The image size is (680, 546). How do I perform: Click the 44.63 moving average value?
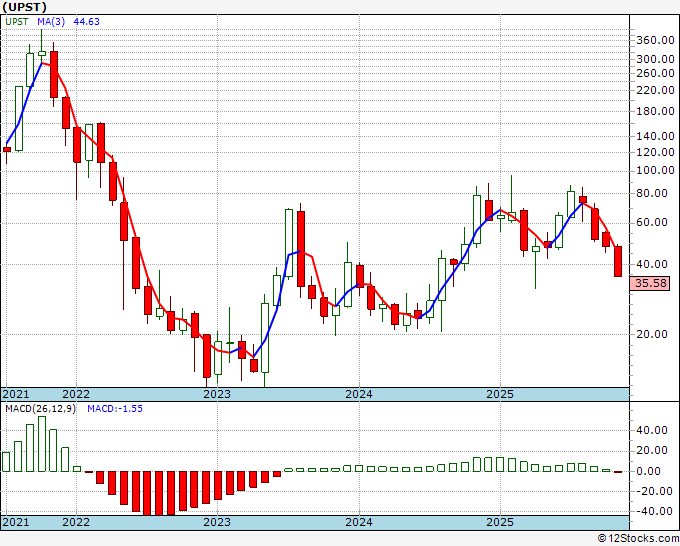pyautogui.click(x=87, y=22)
